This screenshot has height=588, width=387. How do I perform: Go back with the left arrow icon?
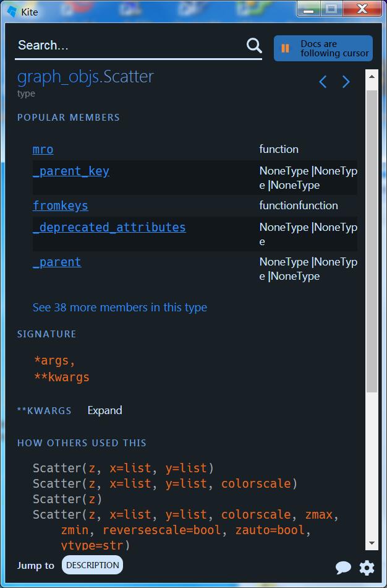323,82
